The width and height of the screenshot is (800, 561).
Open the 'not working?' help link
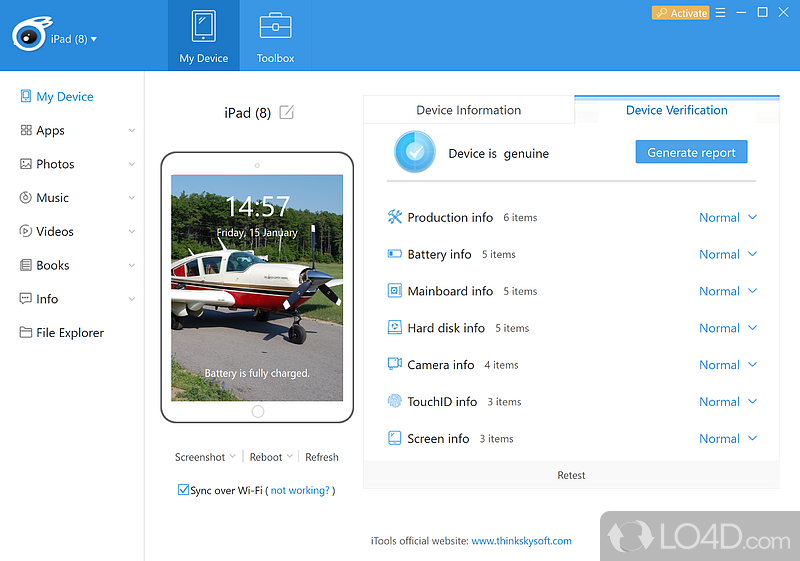[300, 490]
